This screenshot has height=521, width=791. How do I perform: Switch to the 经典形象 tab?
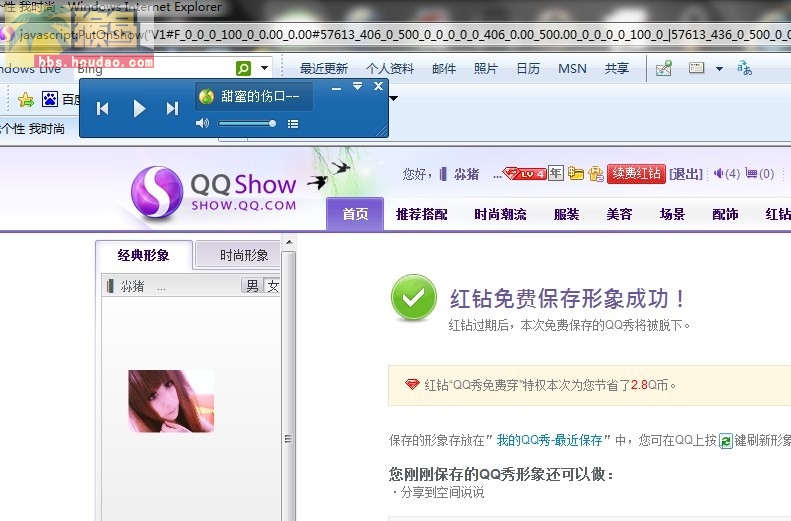(x=144, y=255)
